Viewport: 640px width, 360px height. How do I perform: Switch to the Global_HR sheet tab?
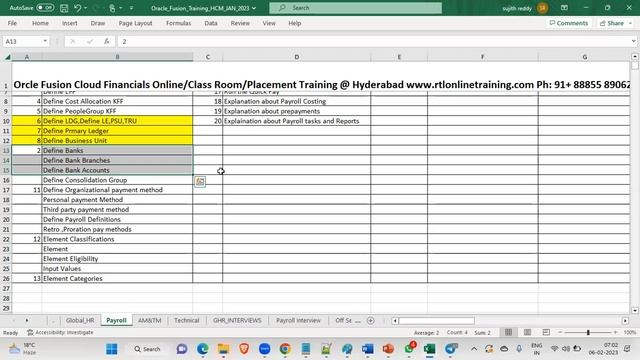point(80,320)
